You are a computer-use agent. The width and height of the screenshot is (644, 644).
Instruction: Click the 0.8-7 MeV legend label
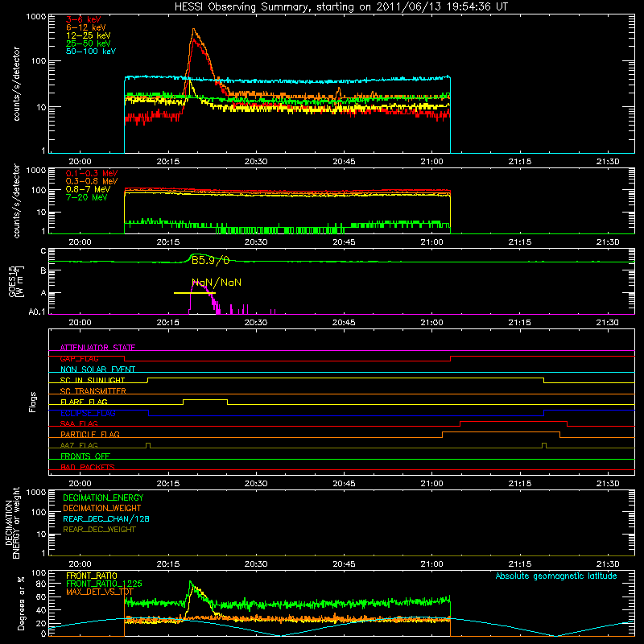point(88,189)
